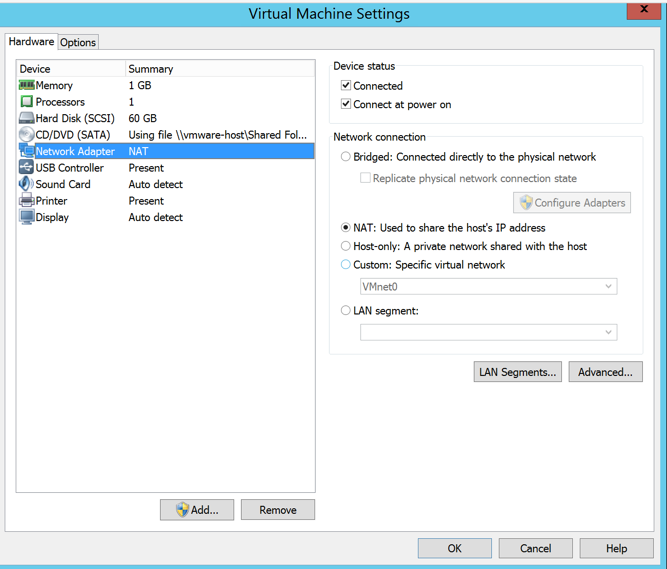Uncheck Connect at power on
The image size is (667, 569).
[346, 104]
